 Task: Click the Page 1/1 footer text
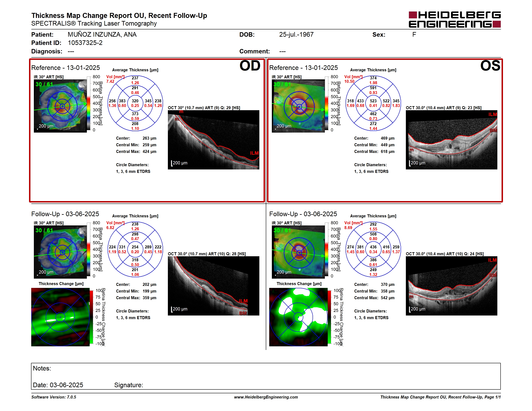492,397
